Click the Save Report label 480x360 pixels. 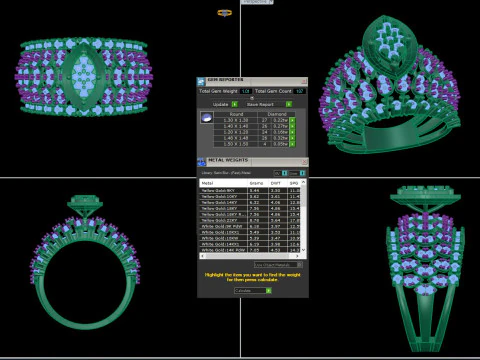tap(260, 104)
